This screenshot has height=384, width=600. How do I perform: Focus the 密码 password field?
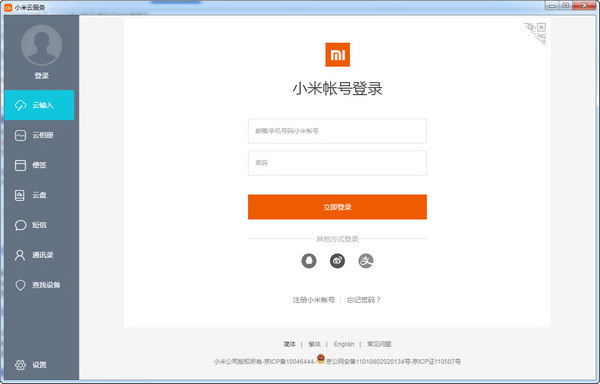(337, 163)
